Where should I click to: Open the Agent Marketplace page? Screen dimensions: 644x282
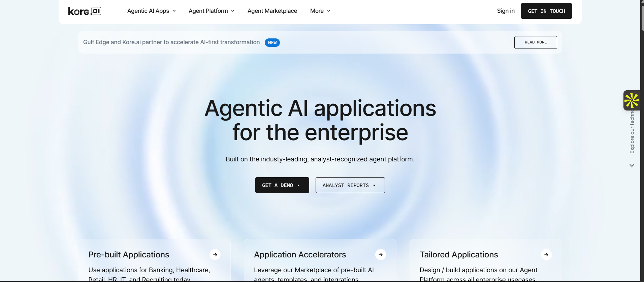click(x=272, y=11)
